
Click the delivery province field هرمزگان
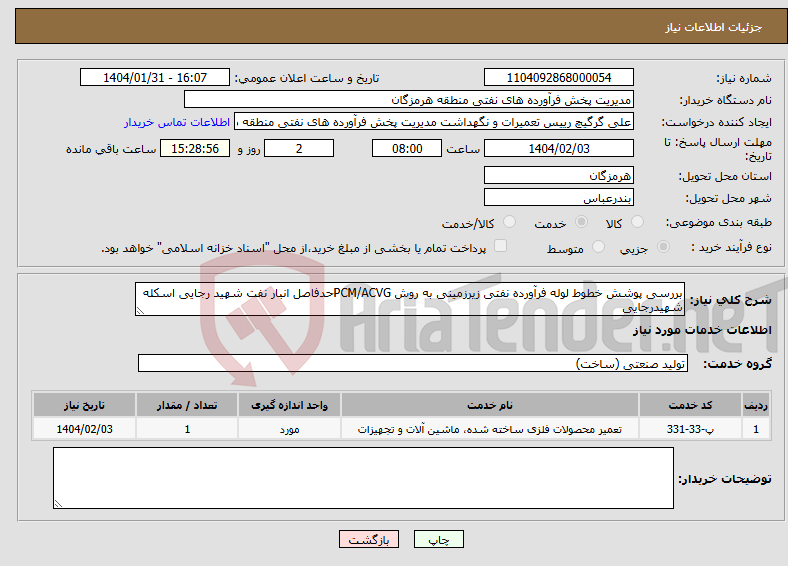click(558, 175)
